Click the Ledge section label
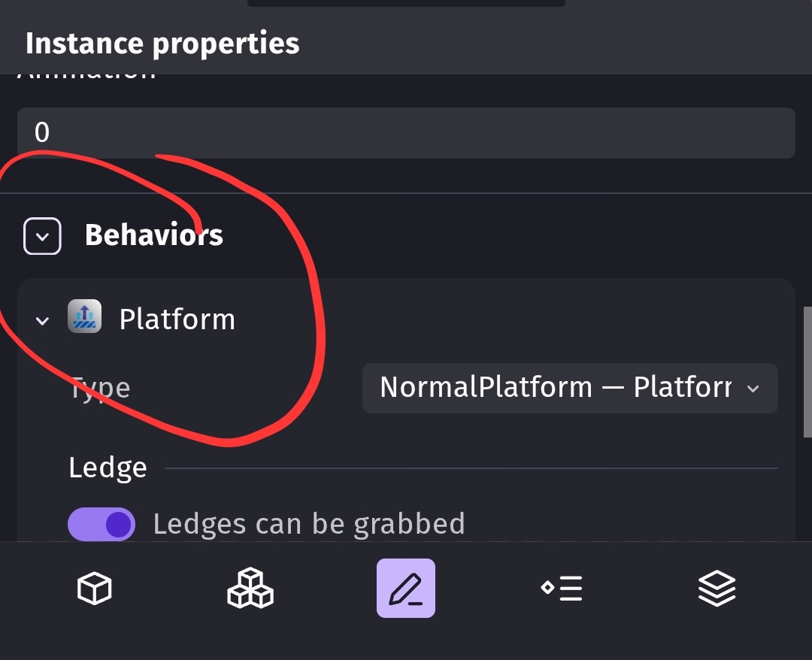 pos(108,468)
